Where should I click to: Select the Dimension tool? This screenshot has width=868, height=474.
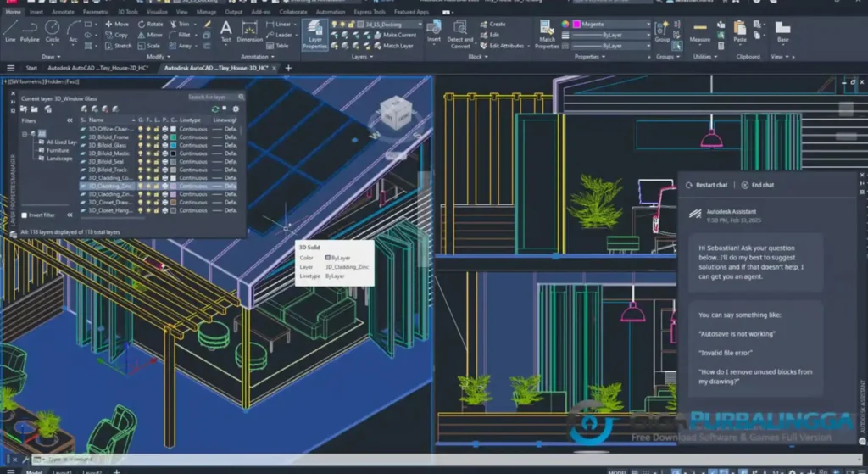[250, 31]
